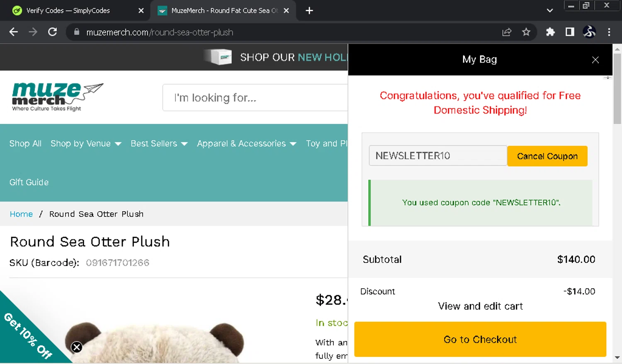Screen dimensions: 622x364
Task: Open the browser extensions puzzle icon
Action: tap(550, 32)
